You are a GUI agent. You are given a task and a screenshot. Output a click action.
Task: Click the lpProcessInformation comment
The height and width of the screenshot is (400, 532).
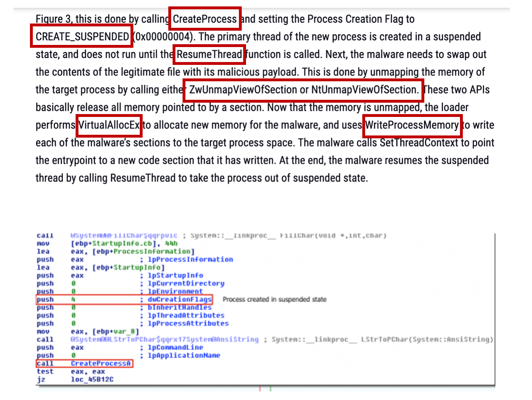(x=190, y=260)
